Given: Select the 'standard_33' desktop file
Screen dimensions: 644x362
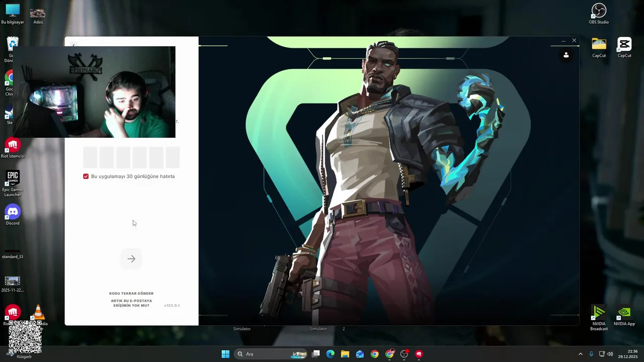Looking at the screenshot, I should pos(13,253).
